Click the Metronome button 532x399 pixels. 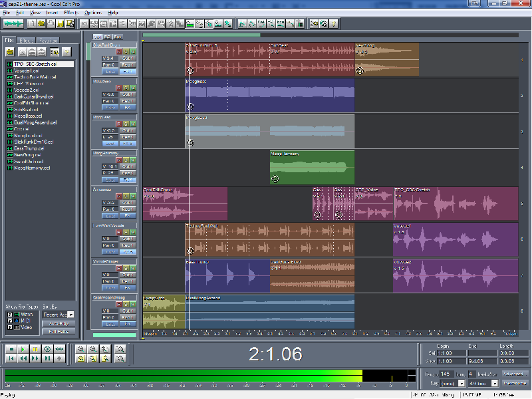(x=515, y=384)
